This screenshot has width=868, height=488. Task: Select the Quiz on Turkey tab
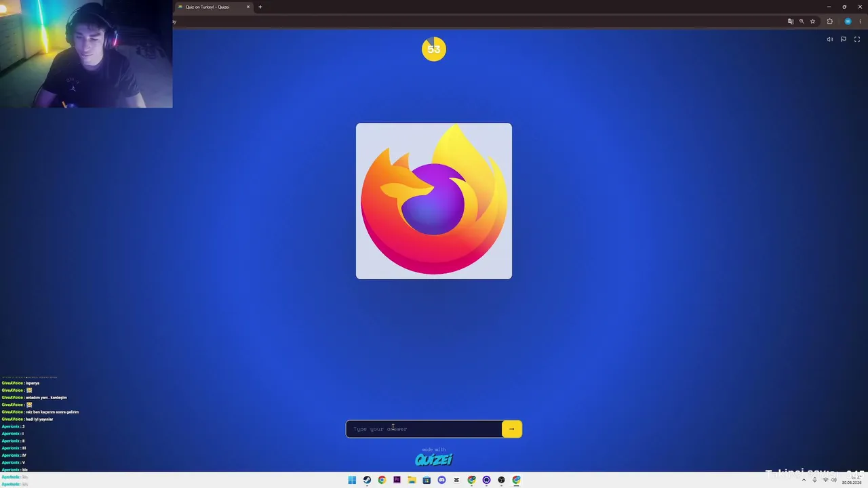click(x=214, y=7)
